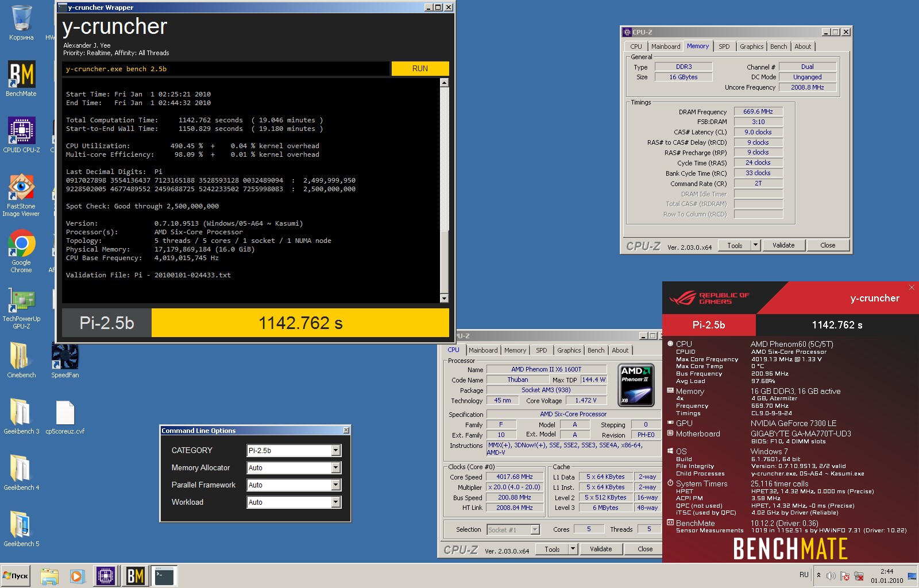Open Graphics tab in top CPU-Z window
The height and width of the screenshot is (588, 919).
tap(751, 47)
